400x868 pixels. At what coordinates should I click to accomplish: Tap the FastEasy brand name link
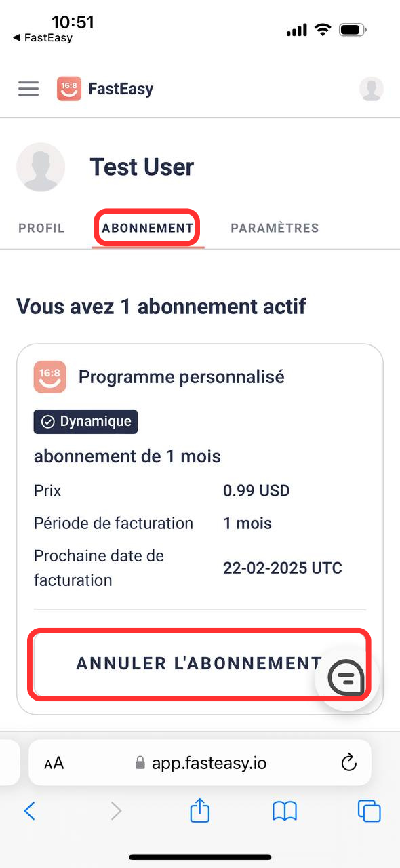121,89
